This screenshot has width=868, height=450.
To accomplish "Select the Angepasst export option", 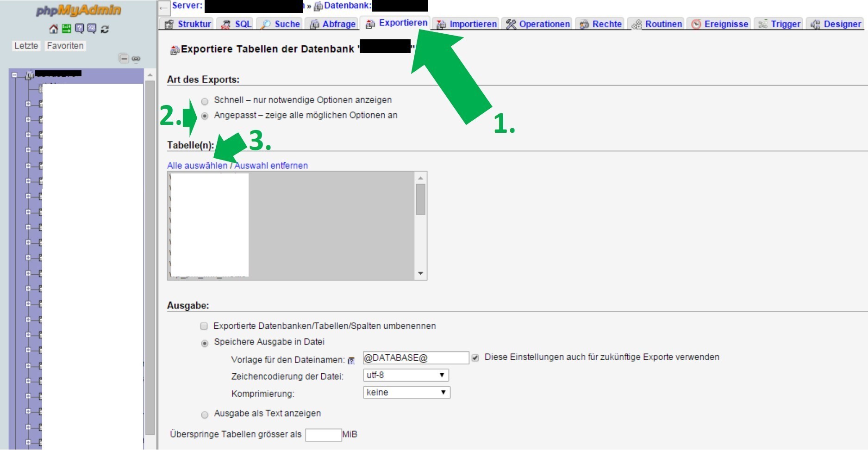I will pos(205,116).
